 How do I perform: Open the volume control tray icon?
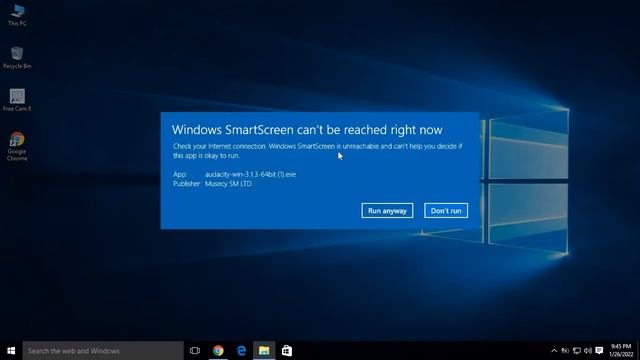(x=588, y=351)
